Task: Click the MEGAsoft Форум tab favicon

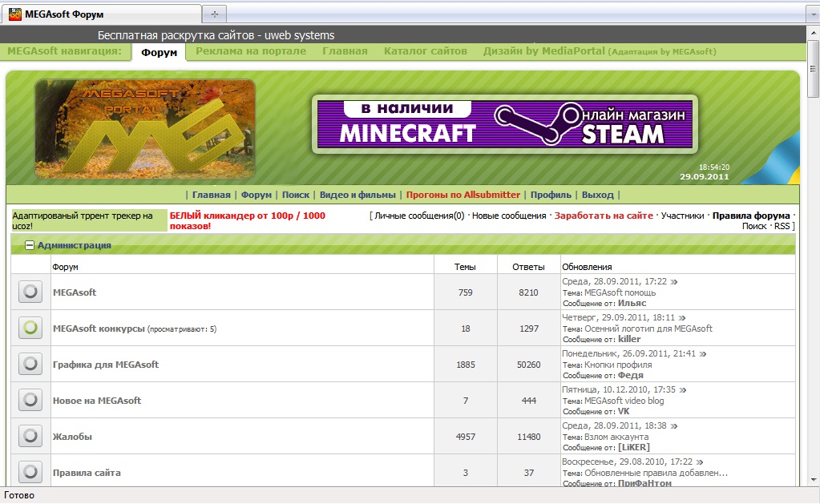Action: point(15,14)
